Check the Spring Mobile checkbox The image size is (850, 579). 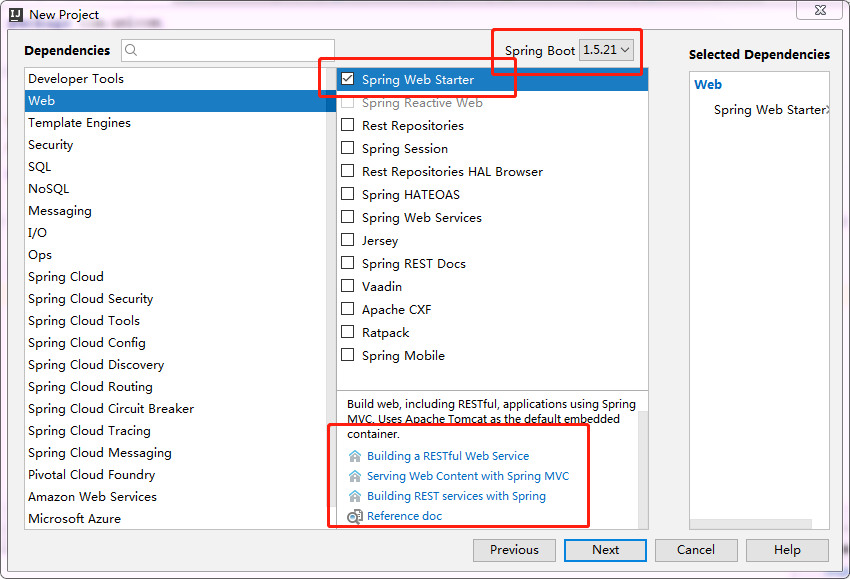[x=347, y=355]
